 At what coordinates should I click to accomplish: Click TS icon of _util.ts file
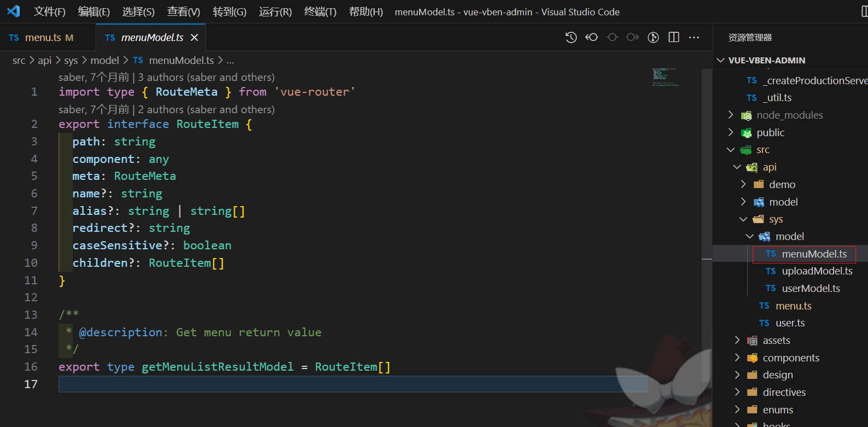tap(752, 98)
